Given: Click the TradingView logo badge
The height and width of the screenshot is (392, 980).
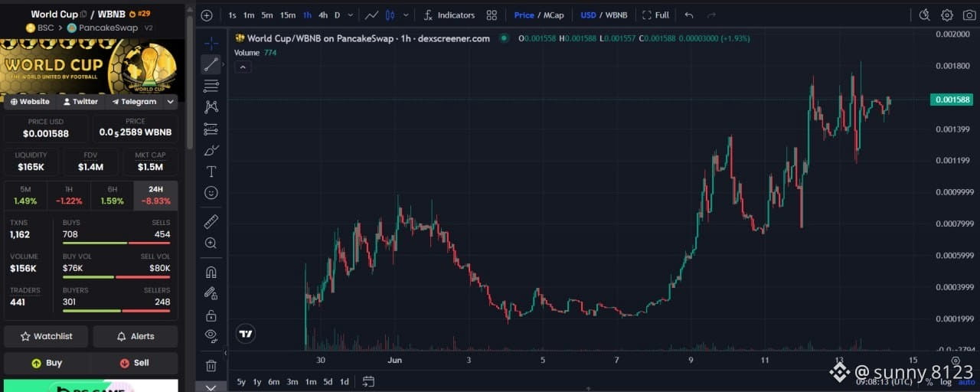Looking at the screenshot, I should tap(246, 333).
